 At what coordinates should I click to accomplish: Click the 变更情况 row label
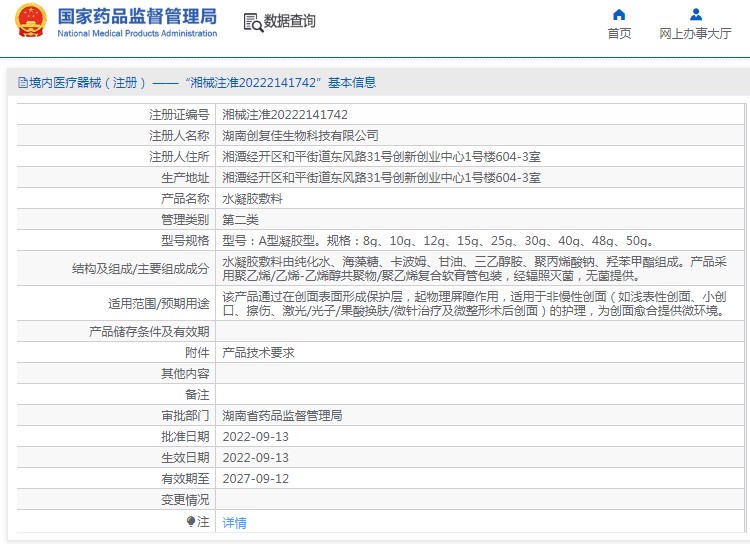(x=185, y=500)
